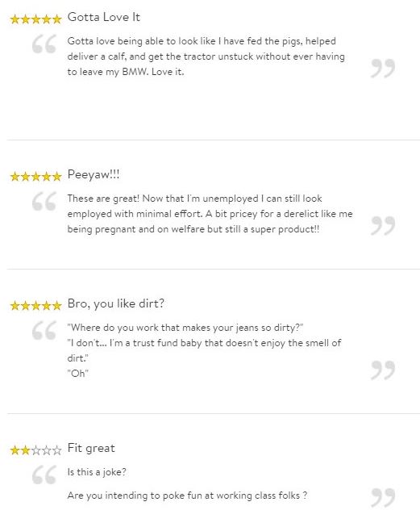Click opening quote icon of dirt review
The width and height of the screenshot is (420, 527).
44,330
